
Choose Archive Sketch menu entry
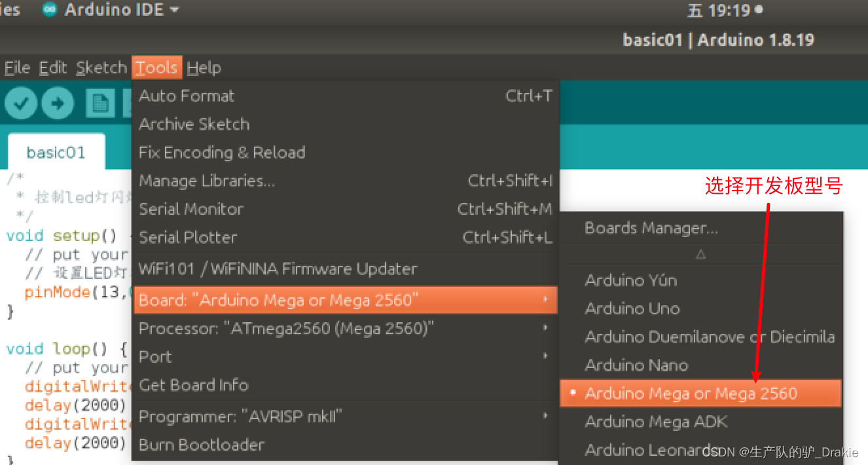pos(346,124)
